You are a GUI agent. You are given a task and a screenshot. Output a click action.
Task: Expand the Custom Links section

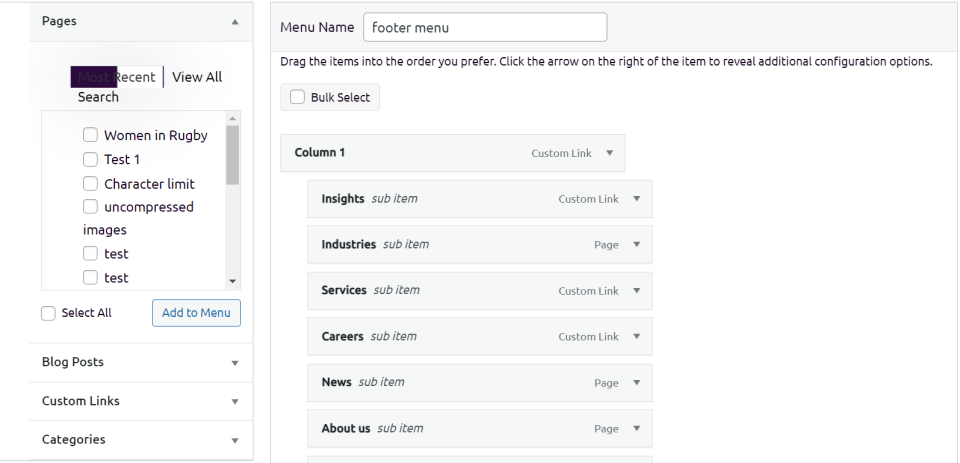tap(234, 402)
